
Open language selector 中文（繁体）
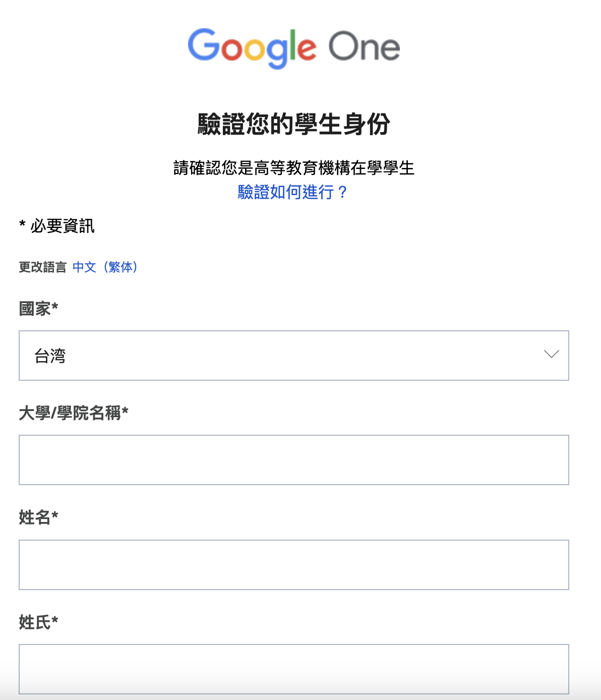[105, 267]
